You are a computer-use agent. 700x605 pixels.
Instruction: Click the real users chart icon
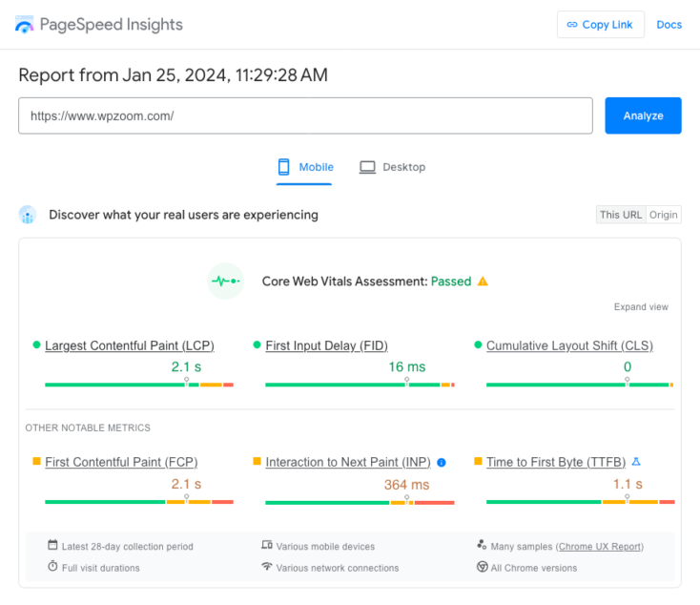[28, 215]
